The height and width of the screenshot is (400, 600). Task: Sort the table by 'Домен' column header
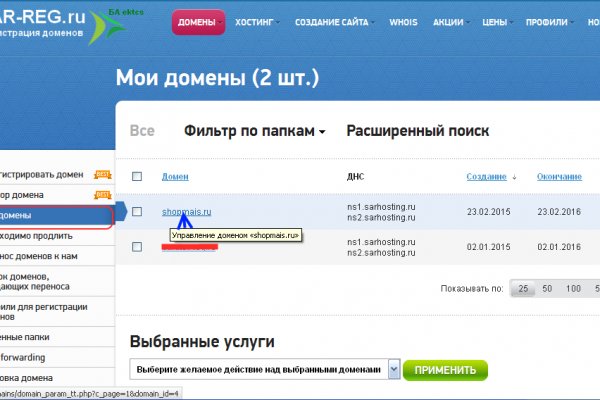coord(174,177)
